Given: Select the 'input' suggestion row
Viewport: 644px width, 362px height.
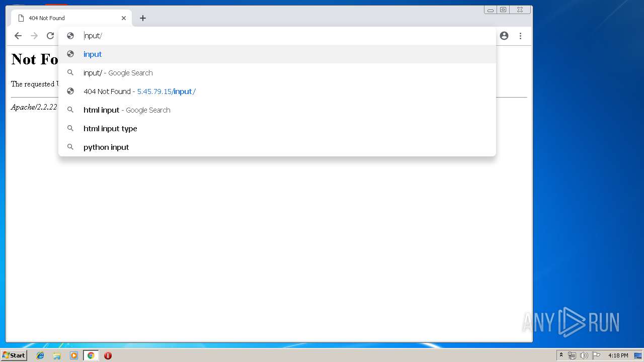Looking at the screenshot, I should pyautogui.click(x=277, y=54).
